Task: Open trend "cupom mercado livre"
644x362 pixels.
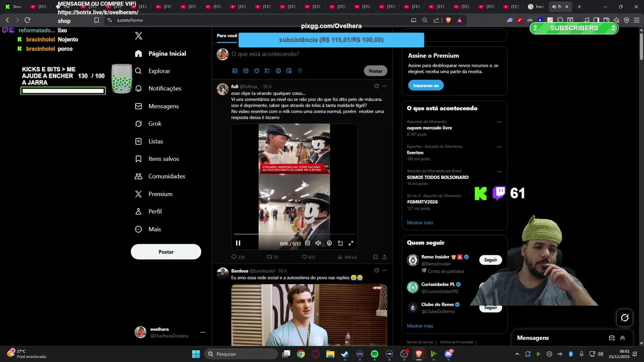Action: pyautogui.click(x=429, y=128)
